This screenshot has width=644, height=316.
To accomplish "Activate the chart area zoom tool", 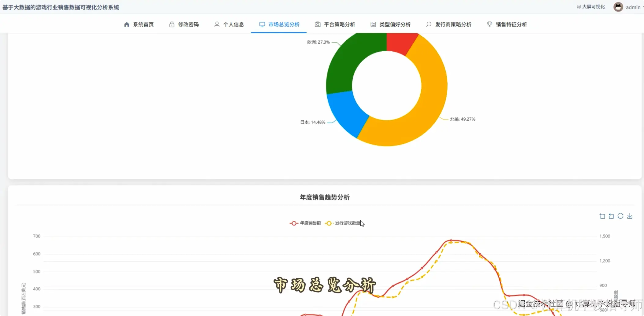I will (x=602, y=216).
